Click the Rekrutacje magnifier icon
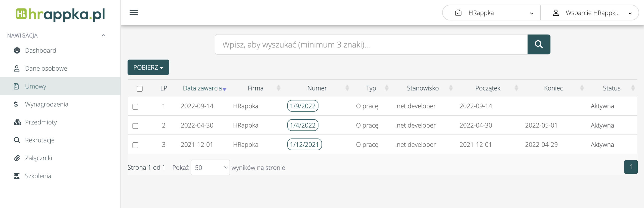The height and width of the screenshot is (208, 644). point(17,140)
